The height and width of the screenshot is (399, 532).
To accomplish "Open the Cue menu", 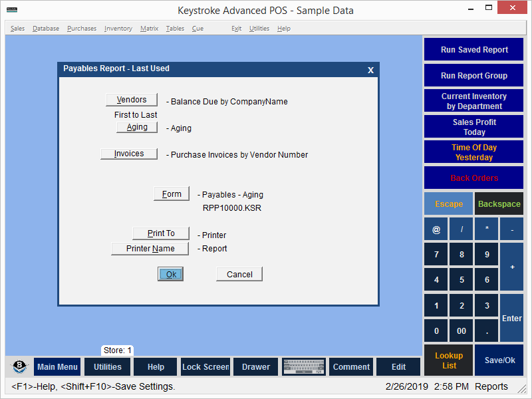I will click(x=198, y=29).
